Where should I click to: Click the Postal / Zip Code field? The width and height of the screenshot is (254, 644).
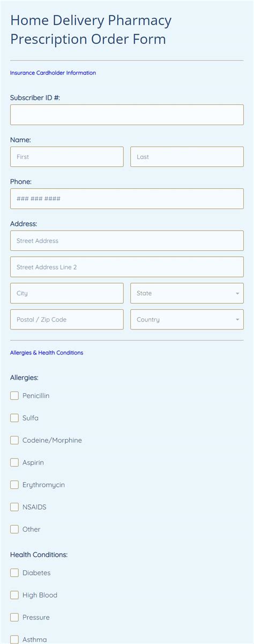point(67,319)
